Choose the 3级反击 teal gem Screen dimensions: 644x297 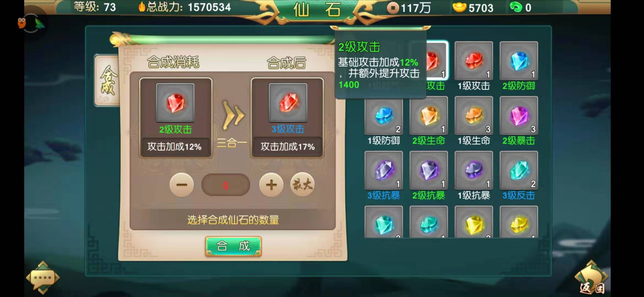point(519,170)
